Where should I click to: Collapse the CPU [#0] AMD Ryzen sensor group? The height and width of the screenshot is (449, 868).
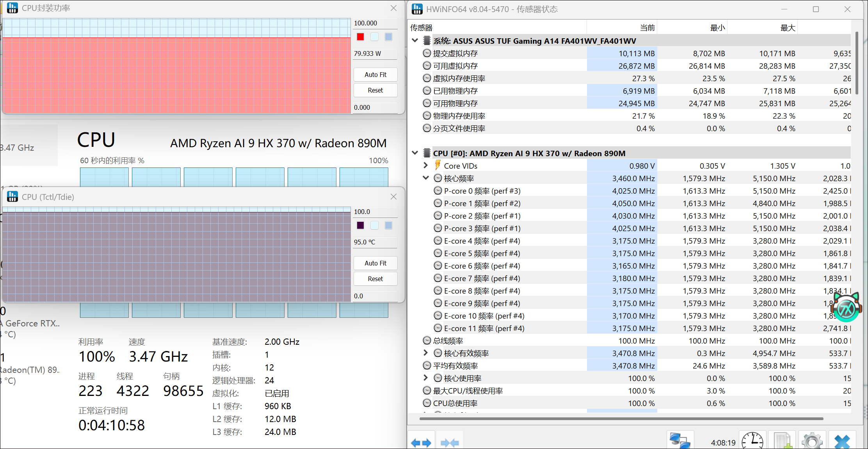(415, 153)
